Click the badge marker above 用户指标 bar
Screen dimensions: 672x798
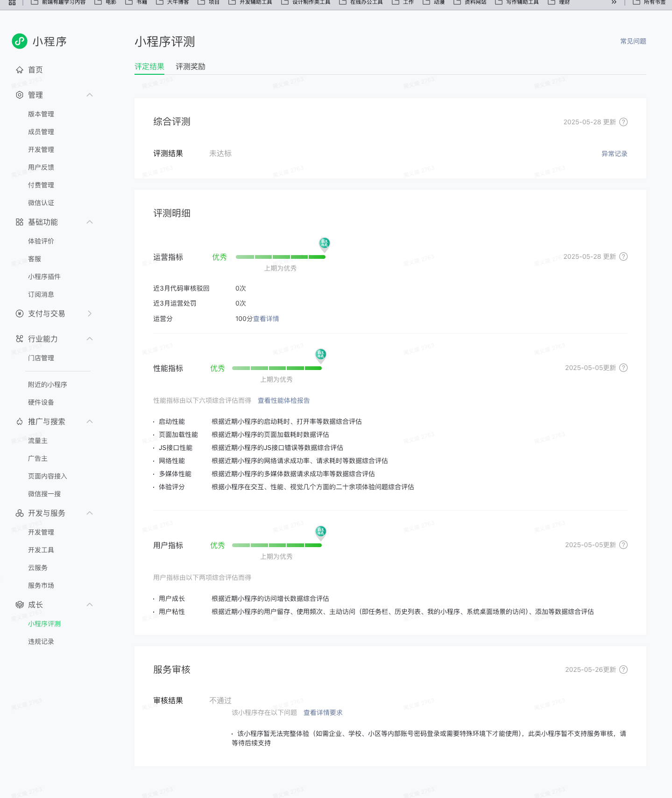321,533
